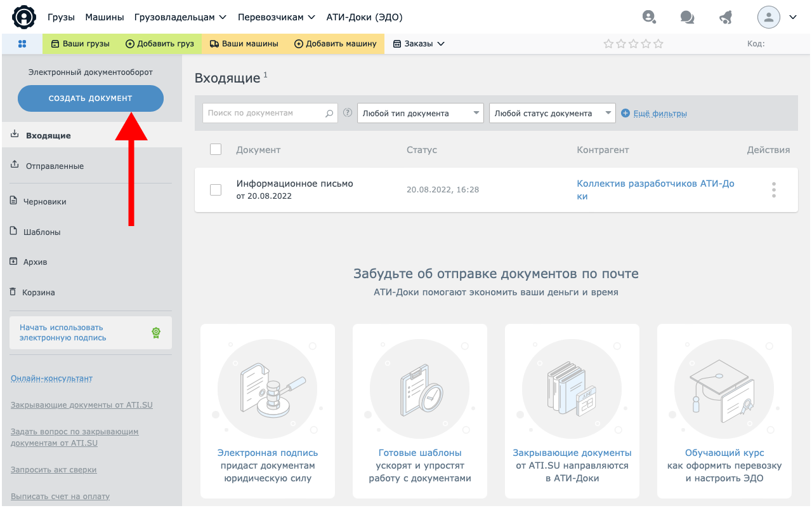Open the Онлайн-консультант link
Viewport: 812px width, 508px height.
(51, 378)
